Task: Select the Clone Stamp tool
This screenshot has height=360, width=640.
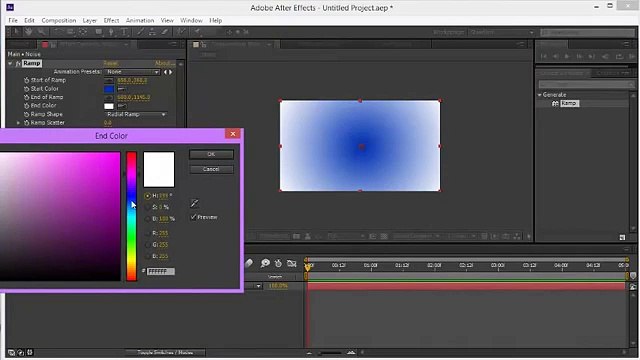Action: [x=152, y=32]
